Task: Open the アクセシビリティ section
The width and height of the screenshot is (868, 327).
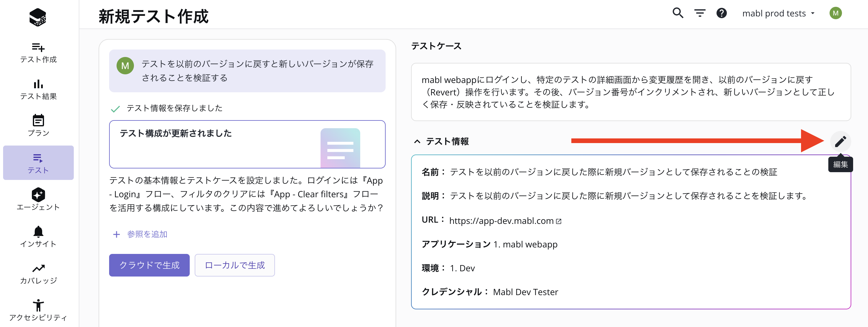Action: (x=38, y=310)
